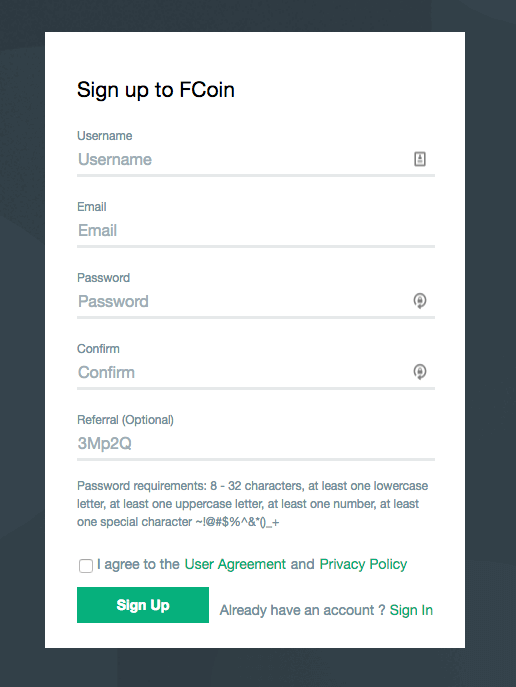Click the Username label above the field
This screenshot has width=516, height=687.
105,136
